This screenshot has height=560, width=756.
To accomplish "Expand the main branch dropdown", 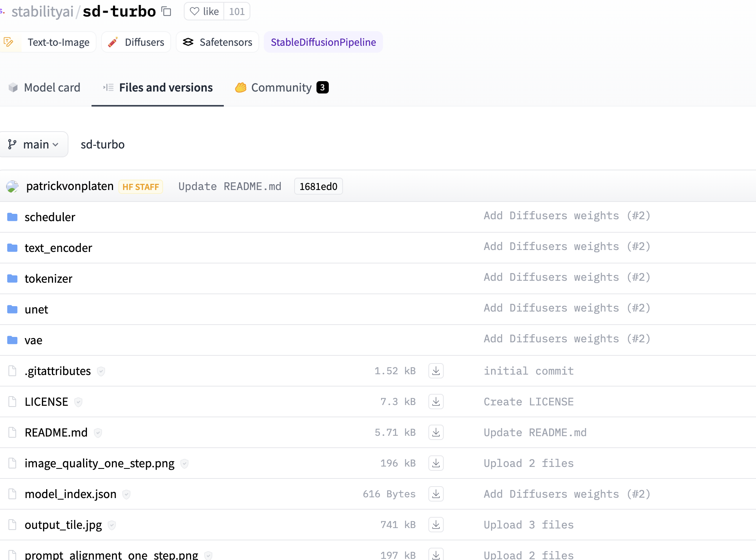I will tap(33, 145).
